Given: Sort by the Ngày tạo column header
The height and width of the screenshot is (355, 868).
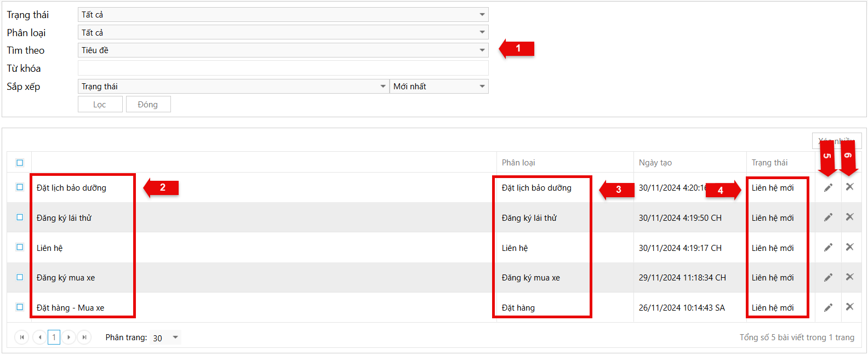Looking at the screenshot, I should (655, 163).
